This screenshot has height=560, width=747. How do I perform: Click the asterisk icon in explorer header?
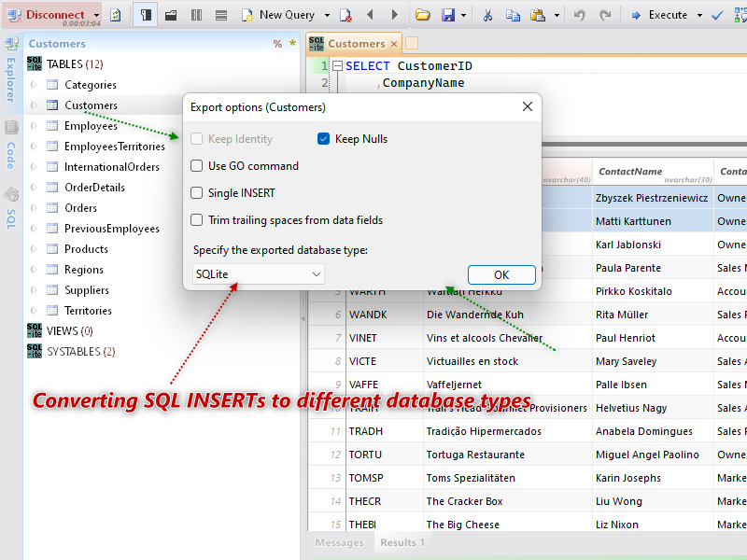tap(293, 43)
